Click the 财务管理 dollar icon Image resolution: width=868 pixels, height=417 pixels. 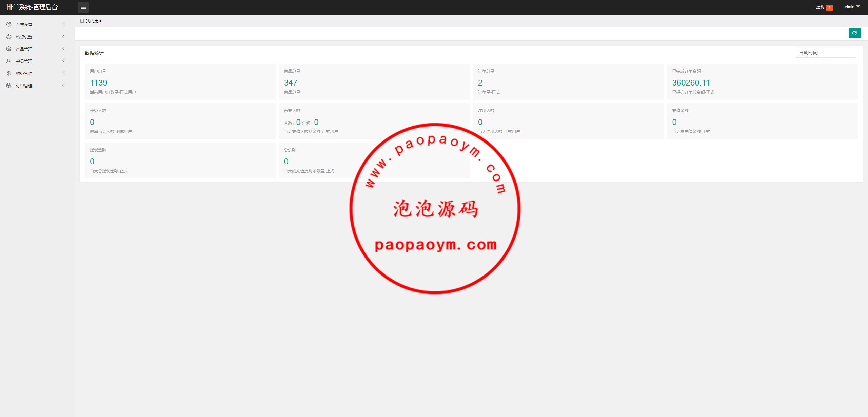coord(9,73)
